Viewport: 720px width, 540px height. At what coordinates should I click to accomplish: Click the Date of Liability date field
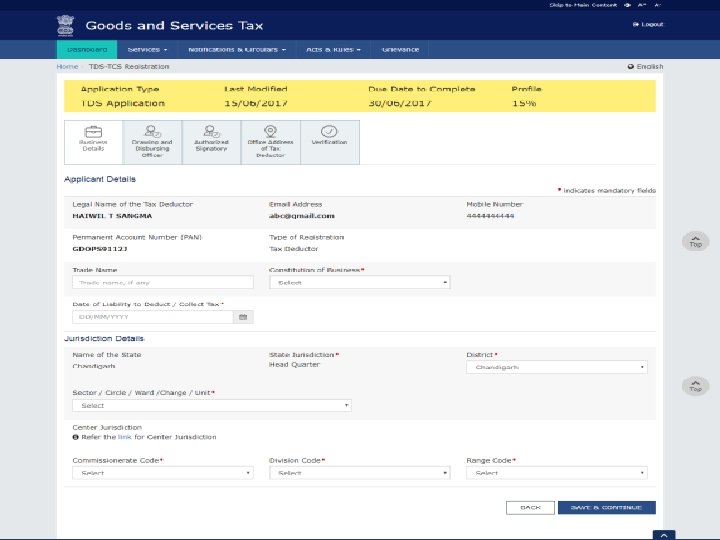152,317
